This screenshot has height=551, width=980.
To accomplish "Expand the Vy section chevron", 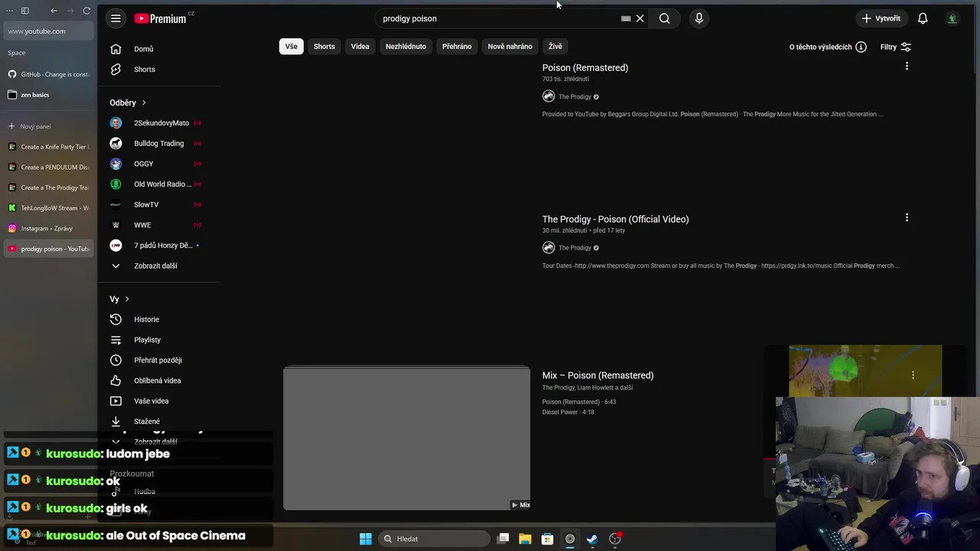I will pos(127,299).
